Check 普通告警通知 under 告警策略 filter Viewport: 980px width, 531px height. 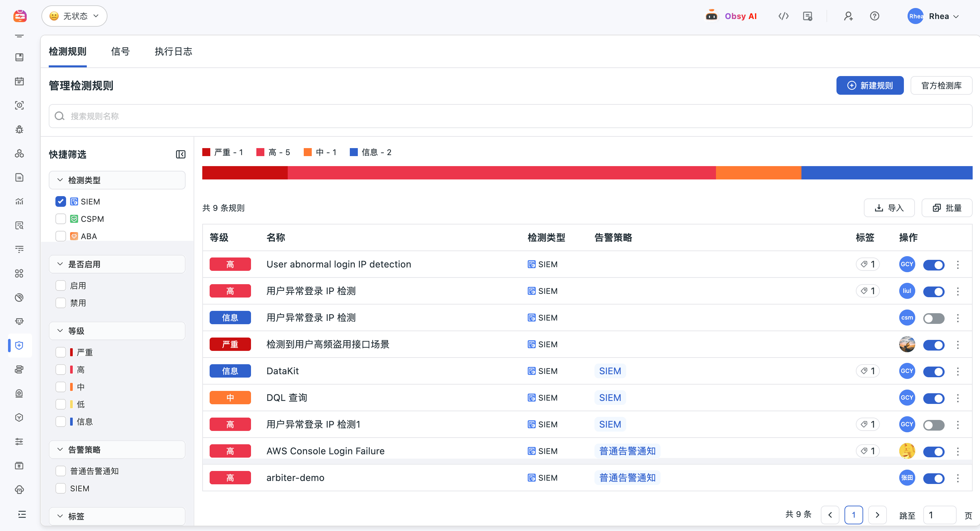click(60, 471)
